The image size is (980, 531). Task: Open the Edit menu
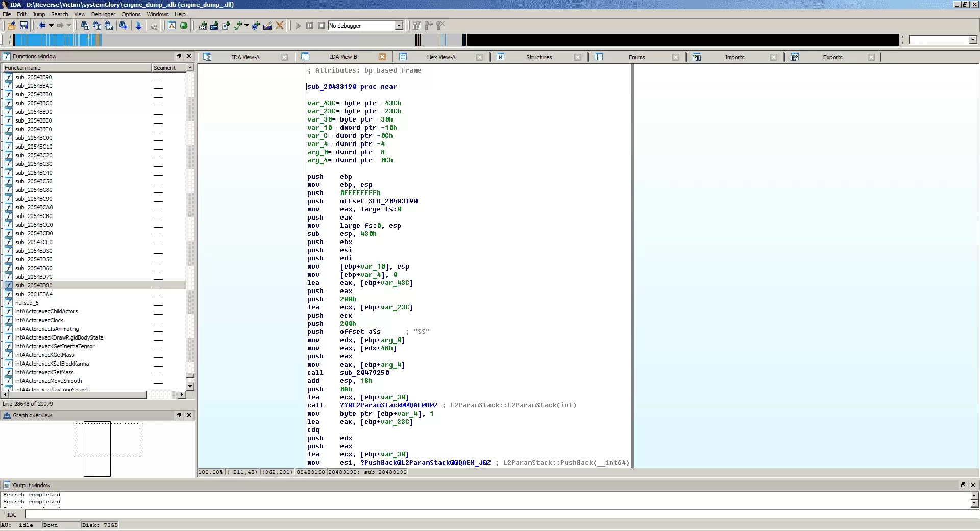click(21, 14)
